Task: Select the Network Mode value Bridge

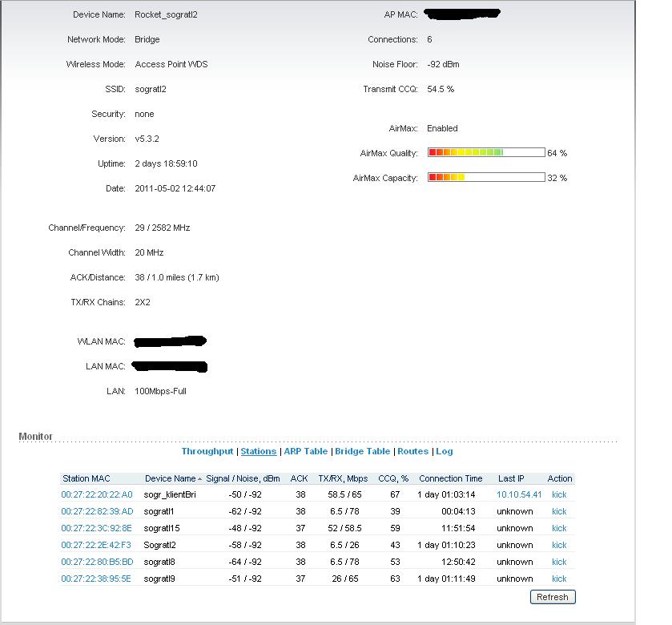Action: point(147,39)
